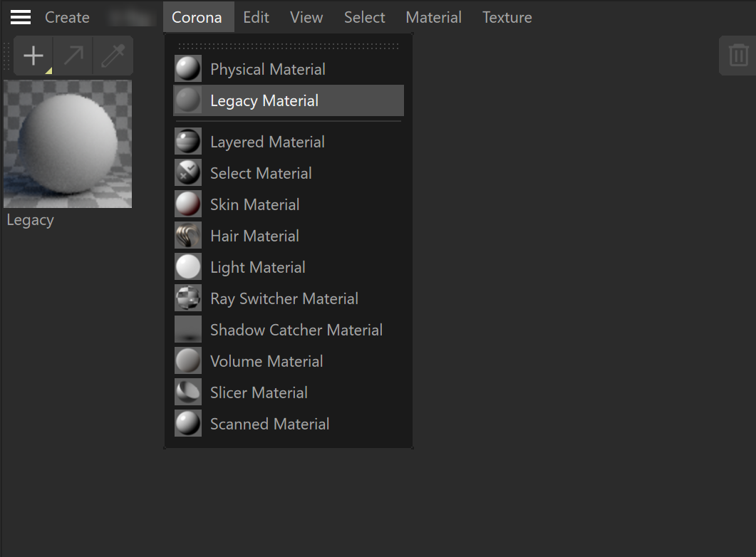
Task: Click the trash delete icon
Action: (x=738, y=56)
